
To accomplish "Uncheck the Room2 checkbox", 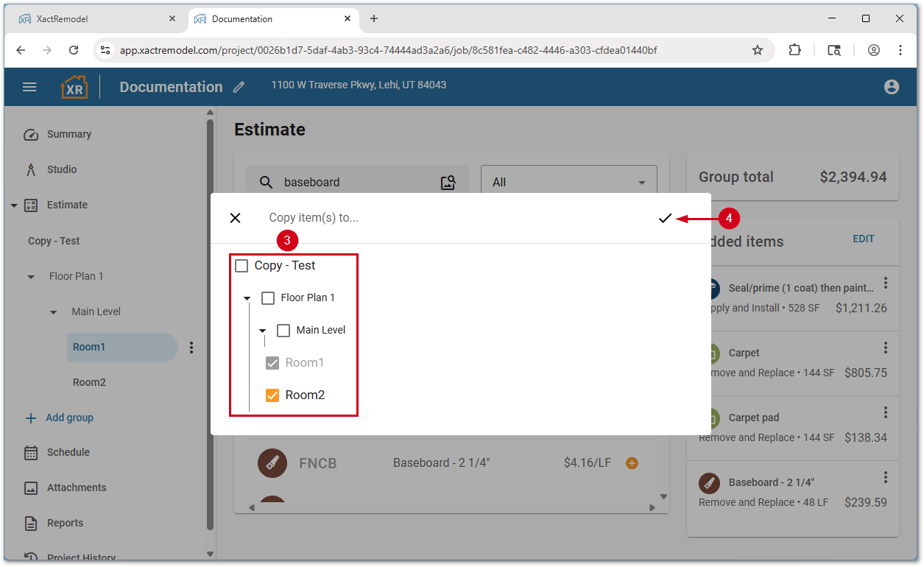I will click(x=272, y=395).
